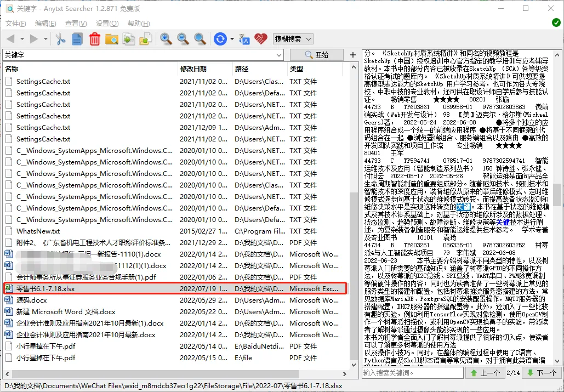Select the 附件2 广东省机电工程 PDF row
Viewport: 564px width, 392px height.
click(175, 242)
